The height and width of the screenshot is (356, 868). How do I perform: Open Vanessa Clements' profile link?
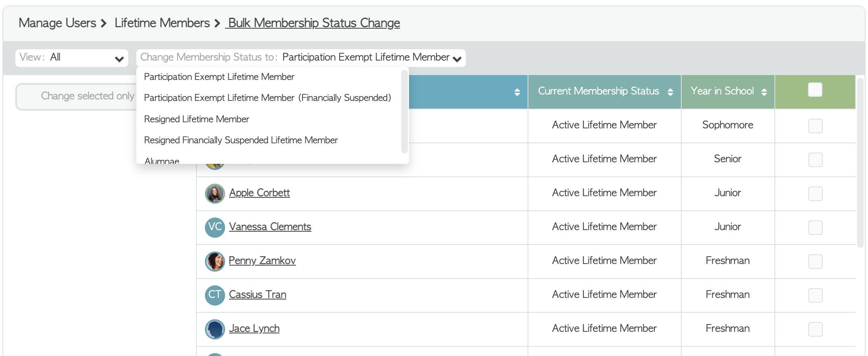[x=270, y=227]
